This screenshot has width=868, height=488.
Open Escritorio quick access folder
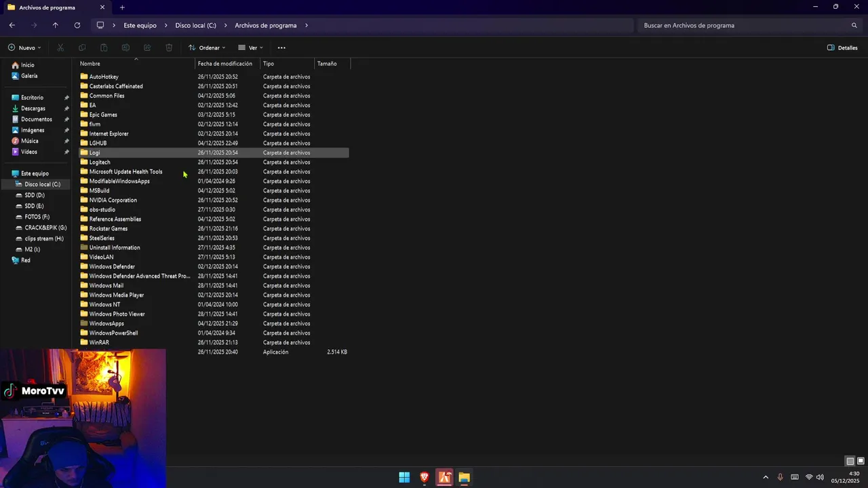pos(32,98)
